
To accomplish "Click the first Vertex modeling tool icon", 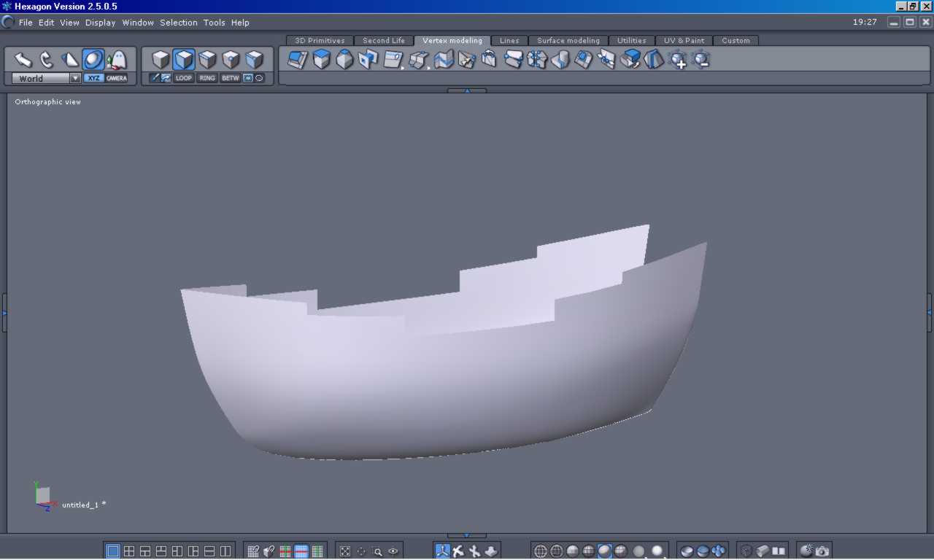I will point(298,60).
